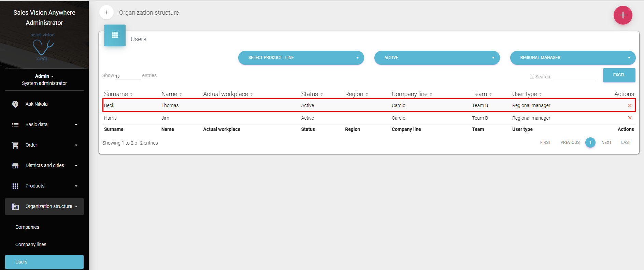The width and height of the screenshot is (644, 270).
Task: Go to Company lines page
Action: point(31,244)
